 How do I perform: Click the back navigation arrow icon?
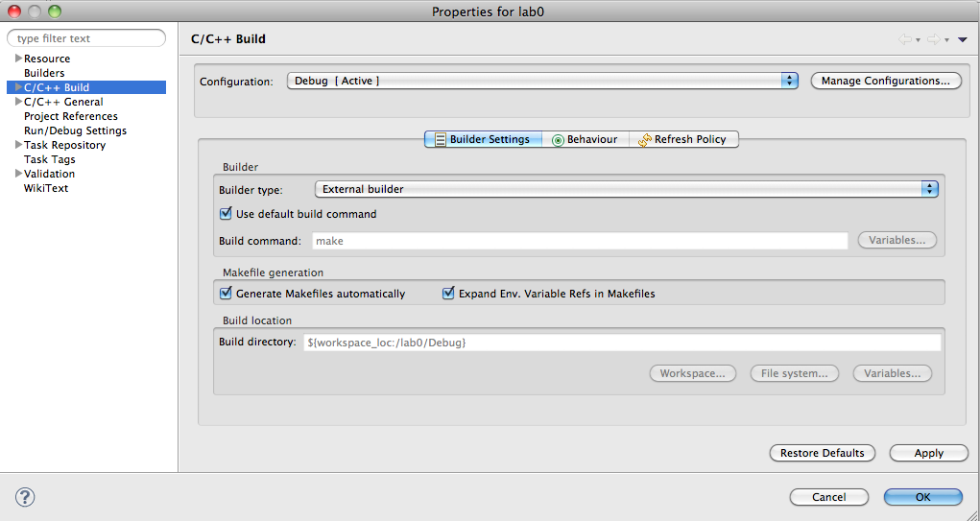pyautogui.click(x=904, y=39)
